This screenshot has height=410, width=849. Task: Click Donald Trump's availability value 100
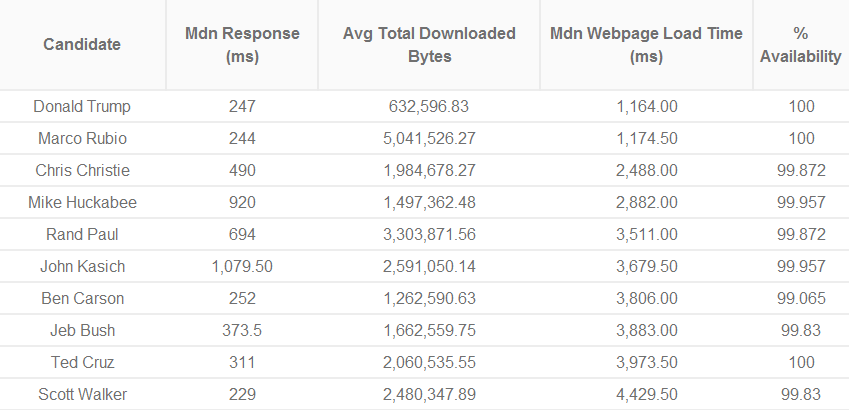pyautogui.click(x=801, y=106)
